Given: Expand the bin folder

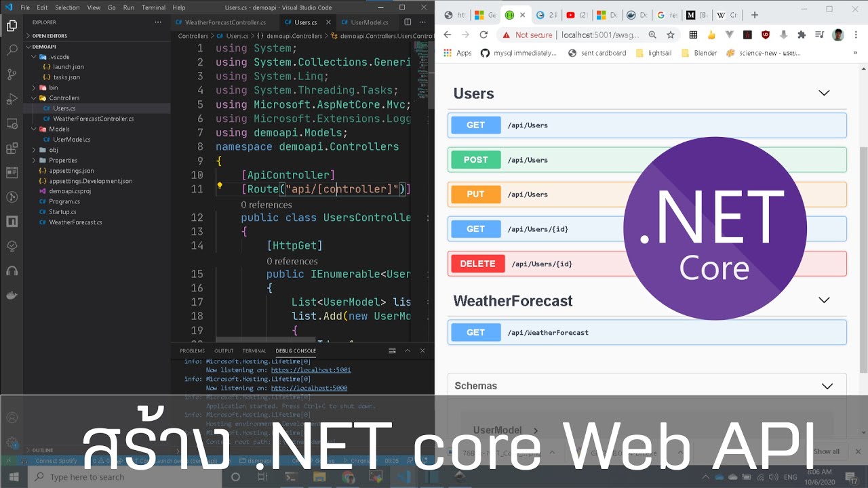Looking at the screenshot, I should coord(54,87).
